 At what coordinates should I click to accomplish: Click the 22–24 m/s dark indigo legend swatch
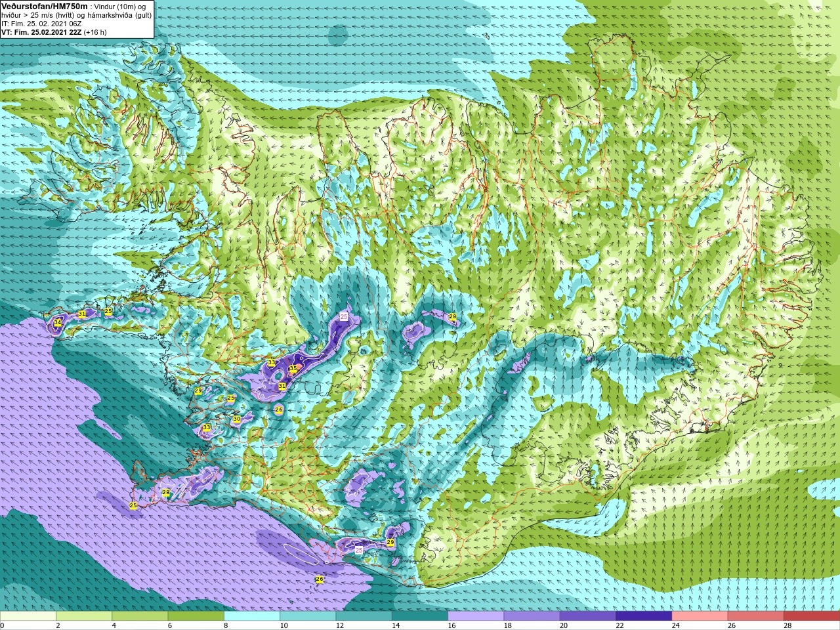pos(644,616)
